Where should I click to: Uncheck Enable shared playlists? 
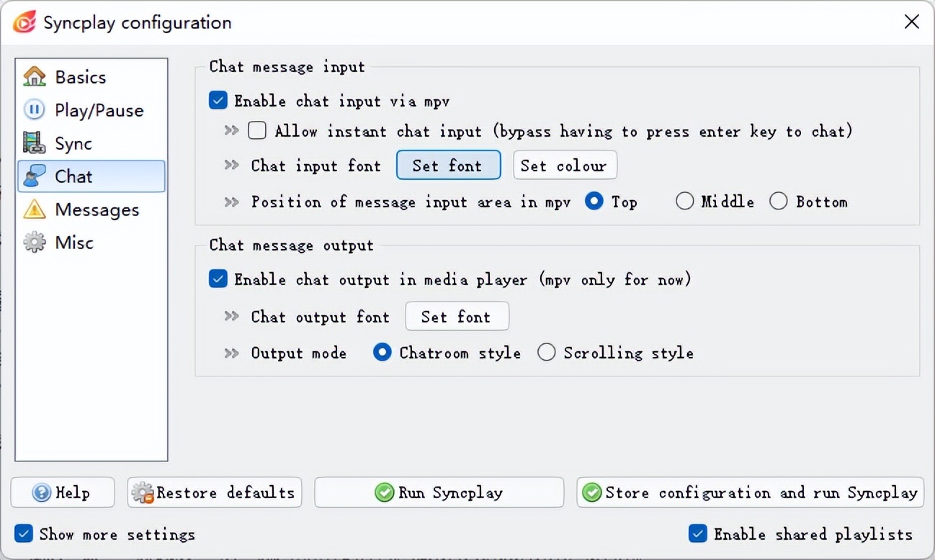click(x=697, y=533)
